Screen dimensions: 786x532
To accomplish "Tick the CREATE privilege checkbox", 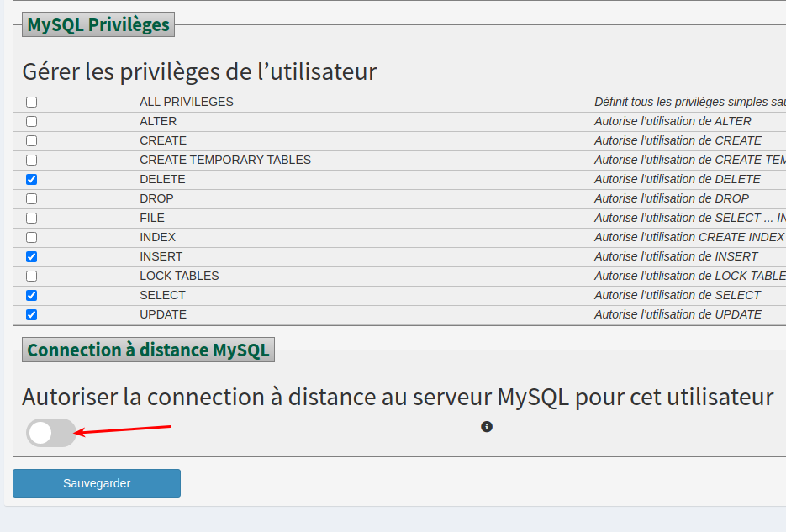I will tap(32, 140).
